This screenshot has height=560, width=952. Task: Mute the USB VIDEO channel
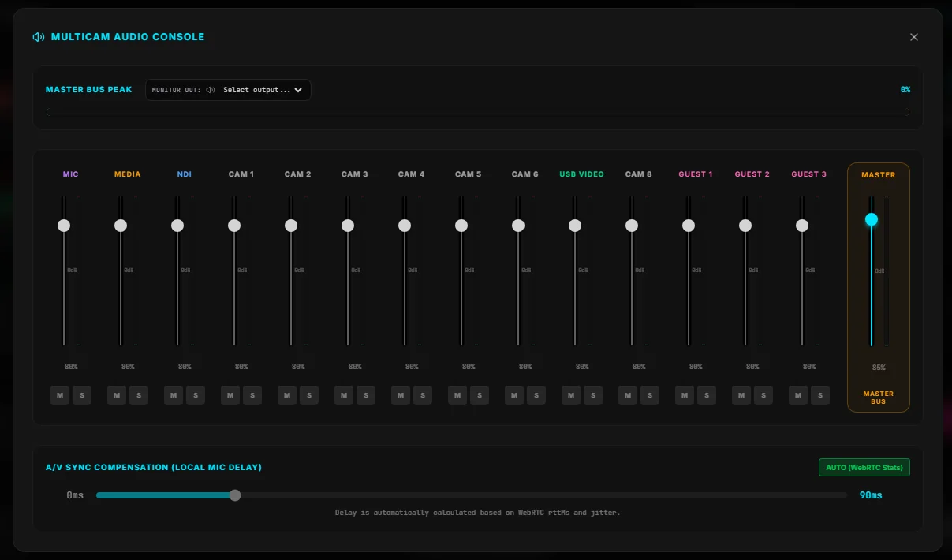point(571,395)
